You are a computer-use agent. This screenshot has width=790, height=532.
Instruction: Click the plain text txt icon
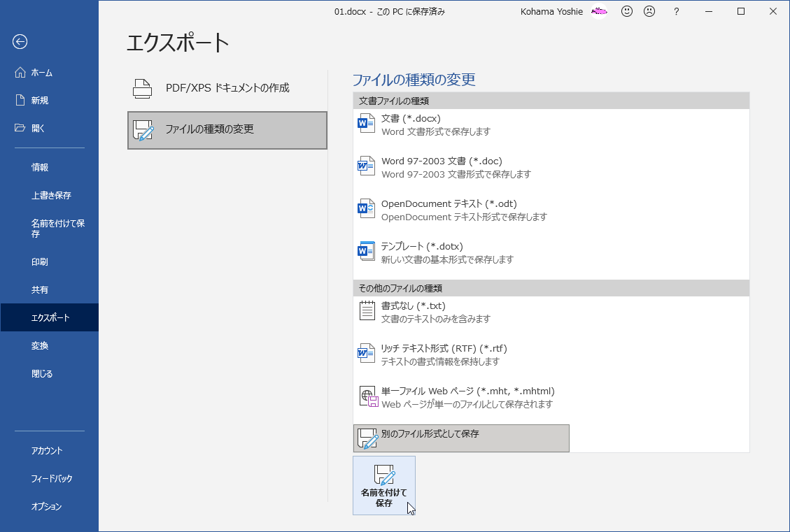(367, 310)
